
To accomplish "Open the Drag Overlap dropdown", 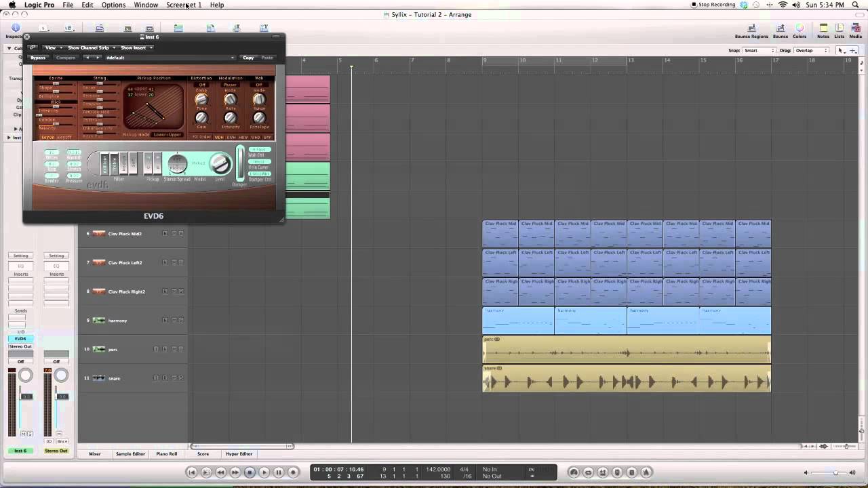I will 811,50.
